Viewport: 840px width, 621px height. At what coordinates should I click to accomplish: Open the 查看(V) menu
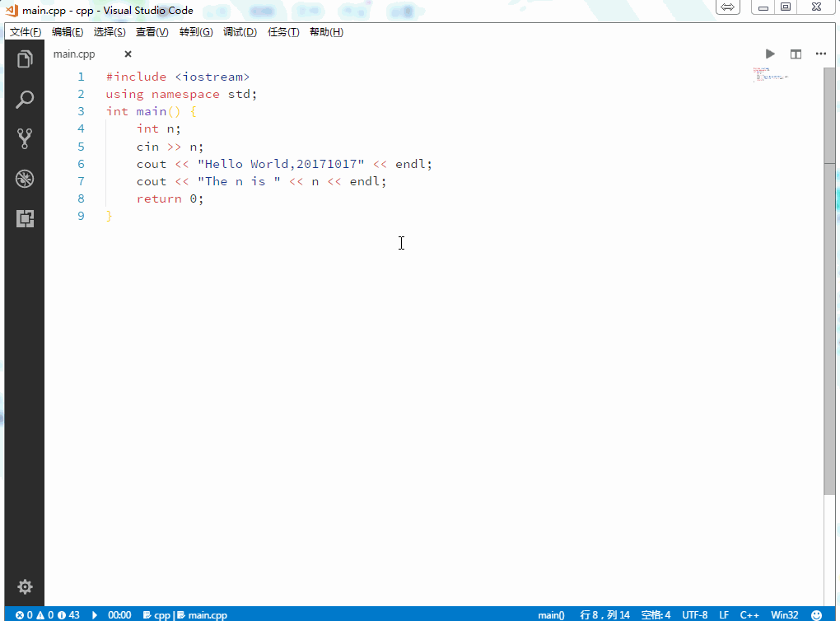pyautogui.click(x=152, y=32)
